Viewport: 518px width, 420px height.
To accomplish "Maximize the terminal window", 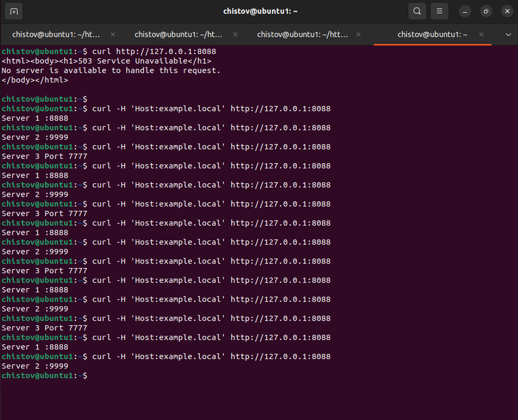I will [x=485, y=11].
